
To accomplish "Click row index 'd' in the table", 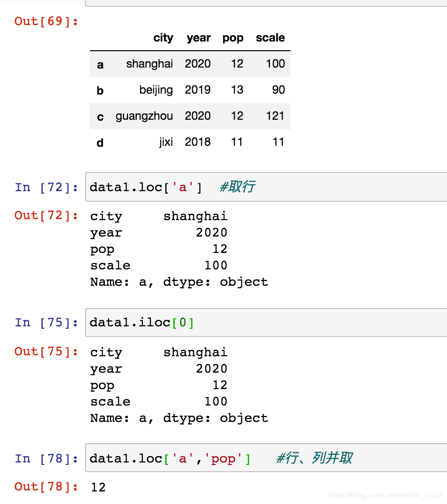I will tap(100, 142).
